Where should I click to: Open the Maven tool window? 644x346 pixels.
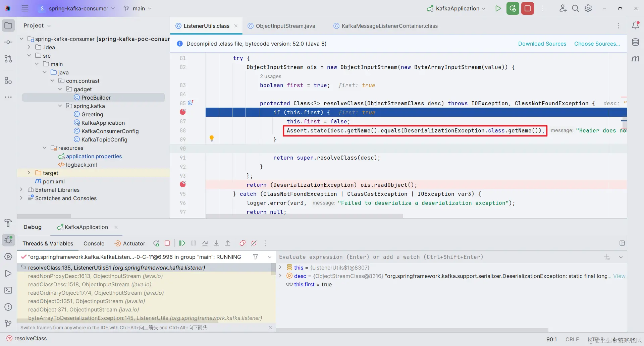(x=636, y=59)
